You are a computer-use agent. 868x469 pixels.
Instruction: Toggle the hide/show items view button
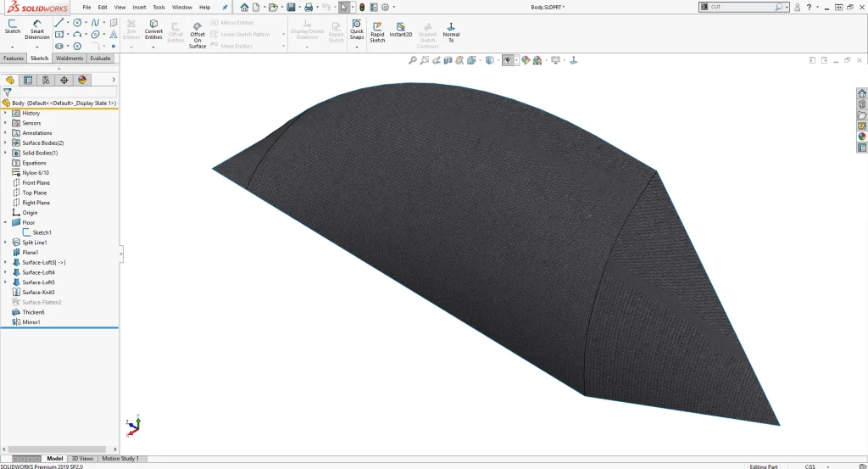(507, 60)
